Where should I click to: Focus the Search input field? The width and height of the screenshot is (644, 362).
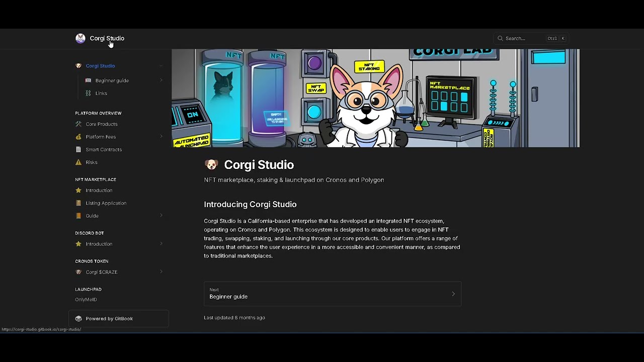[x=531, y=38]
